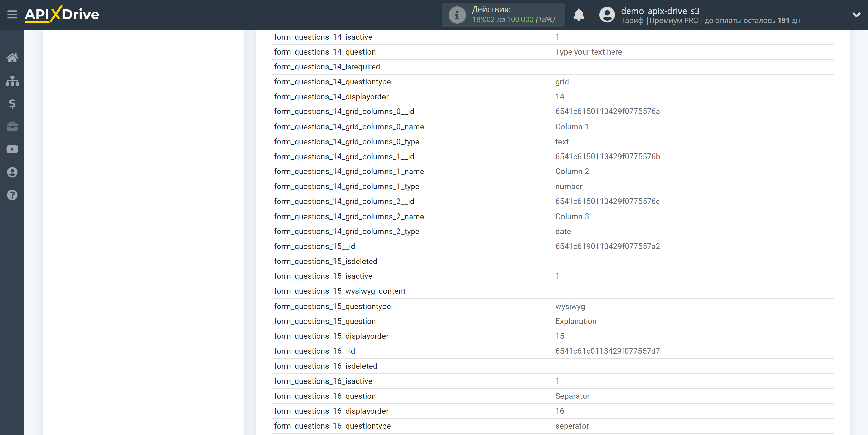The height and width of the screenshot is (435, 868).
Task: Select form_questions_15_wysiwyg_content label
Action: point(339,291)
